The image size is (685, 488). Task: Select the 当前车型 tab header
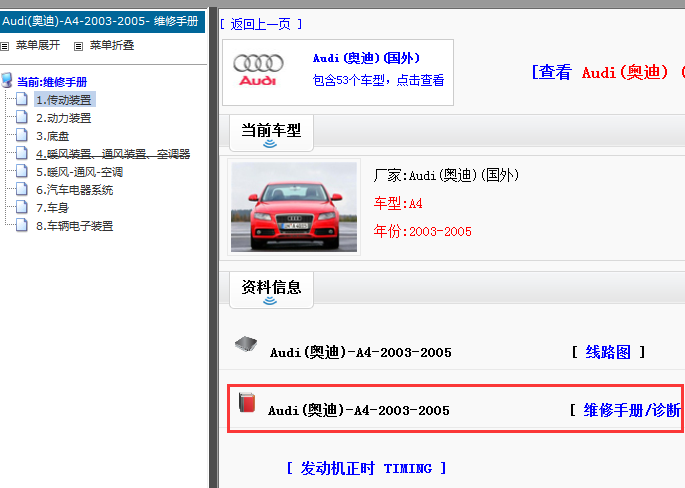coord(271,133)
